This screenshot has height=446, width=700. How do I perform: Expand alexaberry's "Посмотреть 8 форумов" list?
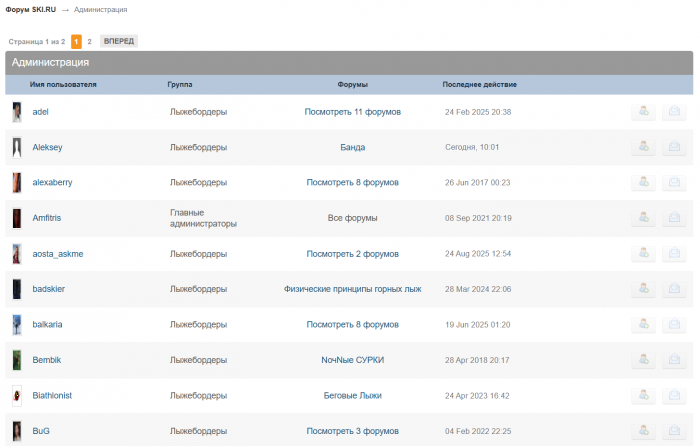(352, 183)
